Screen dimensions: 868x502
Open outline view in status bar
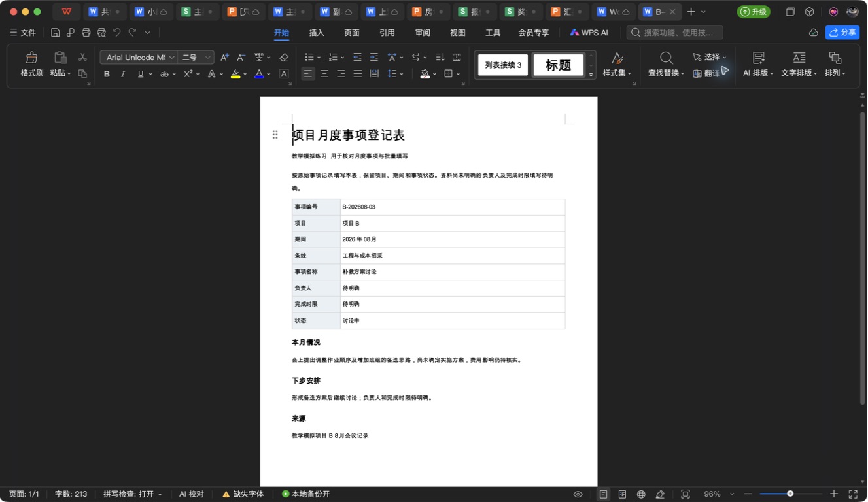point(622,494)
